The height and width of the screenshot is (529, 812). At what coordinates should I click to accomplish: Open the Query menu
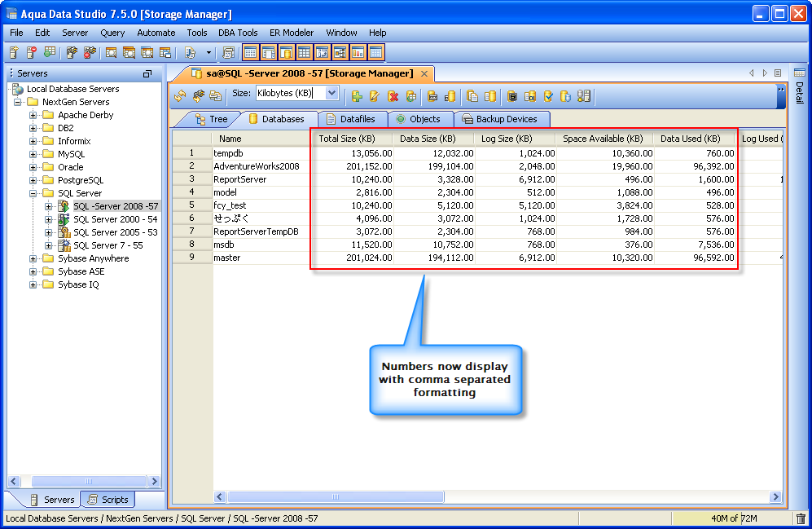point(112,33)
